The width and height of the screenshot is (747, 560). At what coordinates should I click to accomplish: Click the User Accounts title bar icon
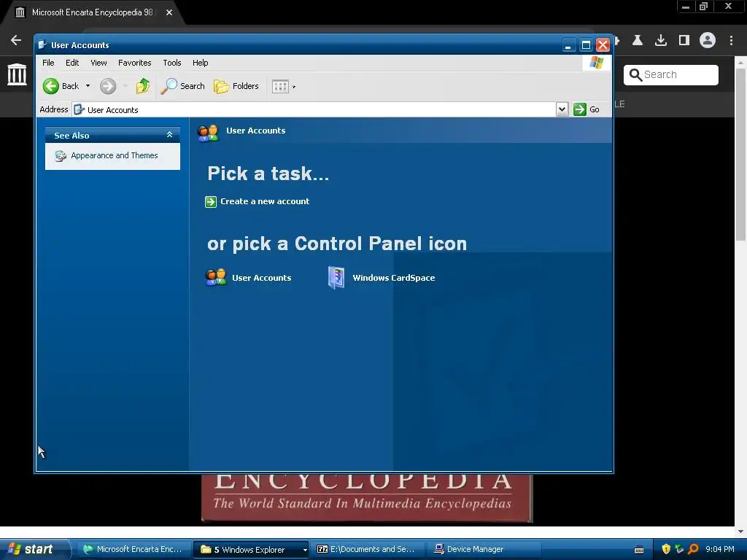[42, 44]
